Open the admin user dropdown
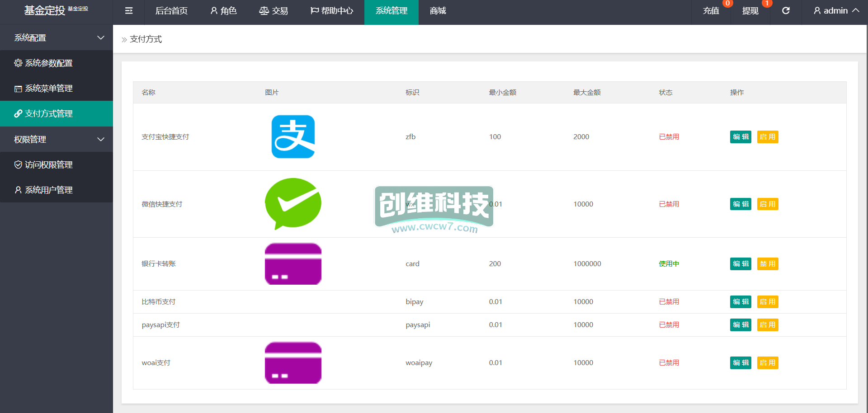The image size is (868, 413). pos(836,11)
